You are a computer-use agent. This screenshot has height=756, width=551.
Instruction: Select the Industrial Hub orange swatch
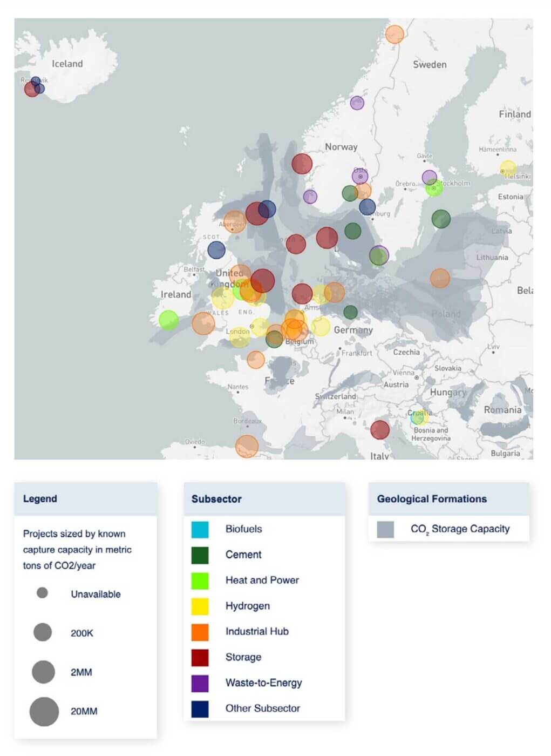tap(200, 632)
